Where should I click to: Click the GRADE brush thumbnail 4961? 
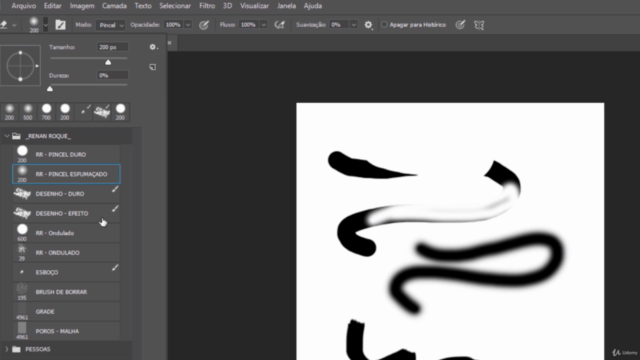tap(22, 311)
